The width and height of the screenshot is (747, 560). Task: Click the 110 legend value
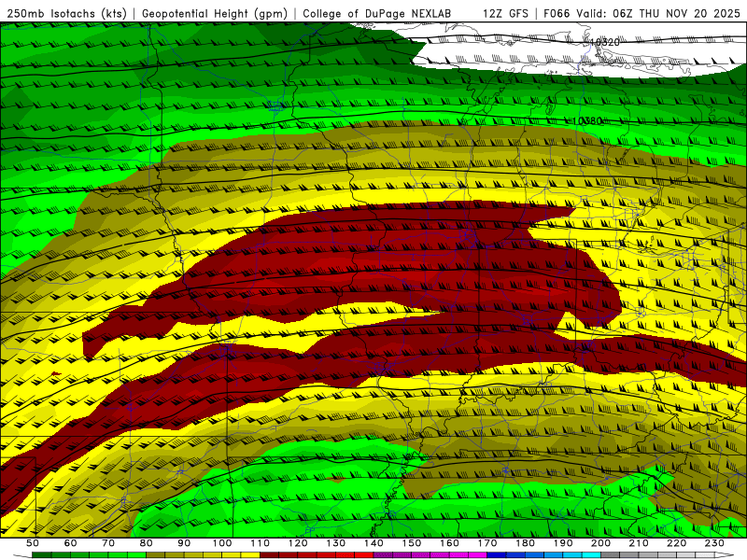261,543
